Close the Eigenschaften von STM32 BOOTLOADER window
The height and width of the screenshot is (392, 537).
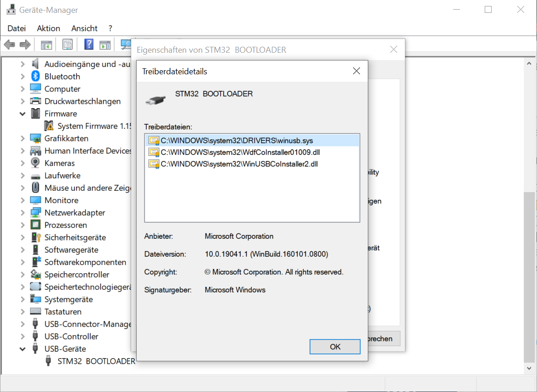pos(393,50)
